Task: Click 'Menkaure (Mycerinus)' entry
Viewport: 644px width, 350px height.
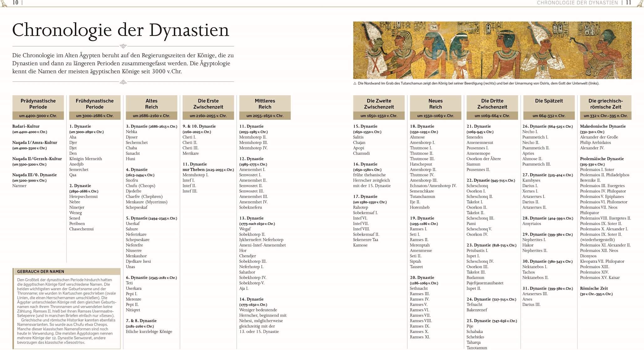Action: click(x=147, y=202)
